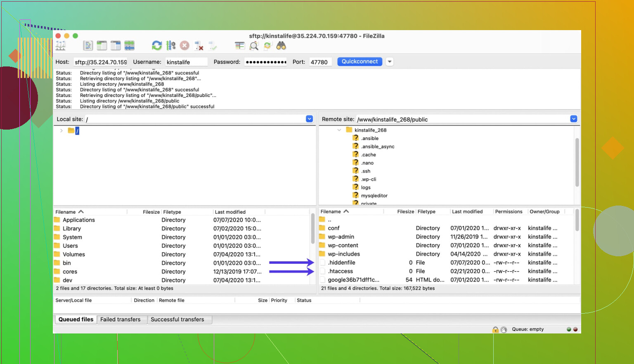Image resolution: width=634 pixels, height=364 pixels.
Task: Click the local file list scrollbar
Action: pos(312,228)
